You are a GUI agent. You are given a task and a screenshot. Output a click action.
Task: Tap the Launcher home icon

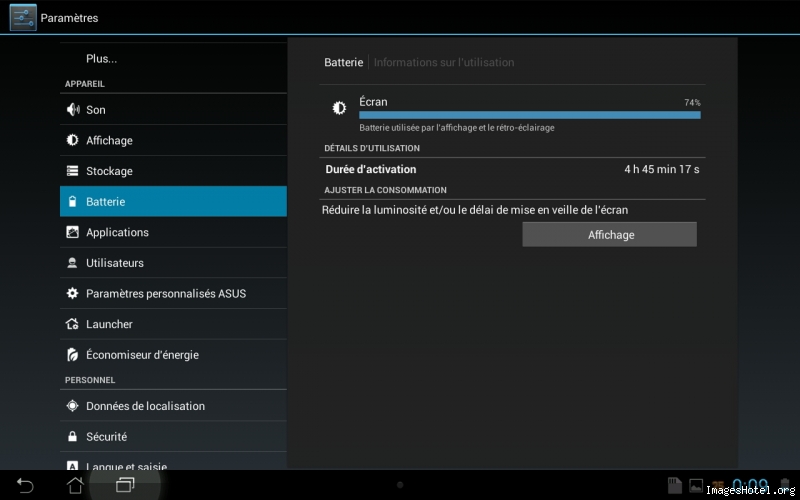point(72,324)
